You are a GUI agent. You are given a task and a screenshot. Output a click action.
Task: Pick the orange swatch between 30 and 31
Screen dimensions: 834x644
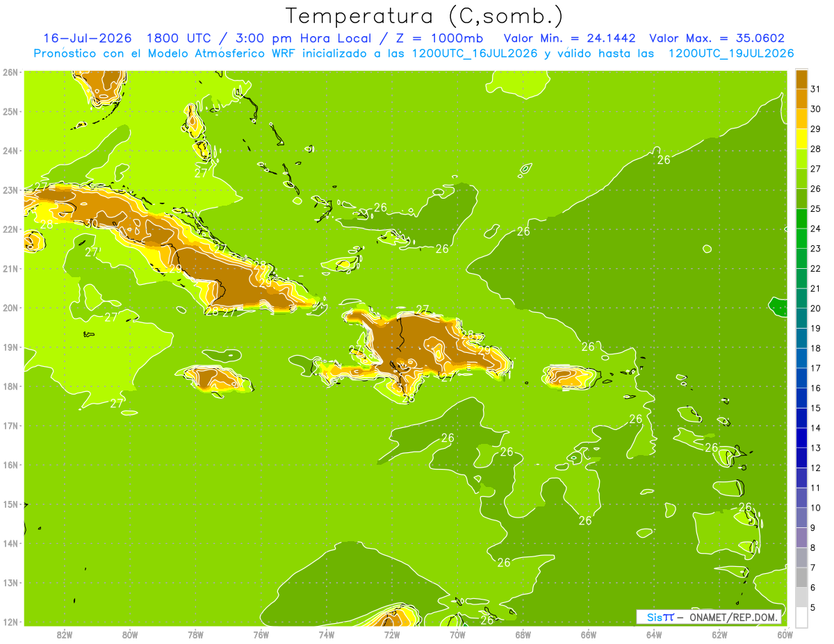801,99
